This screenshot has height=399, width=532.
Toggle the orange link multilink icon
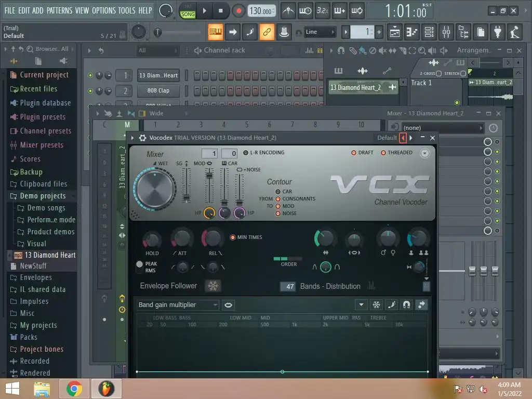267,32
